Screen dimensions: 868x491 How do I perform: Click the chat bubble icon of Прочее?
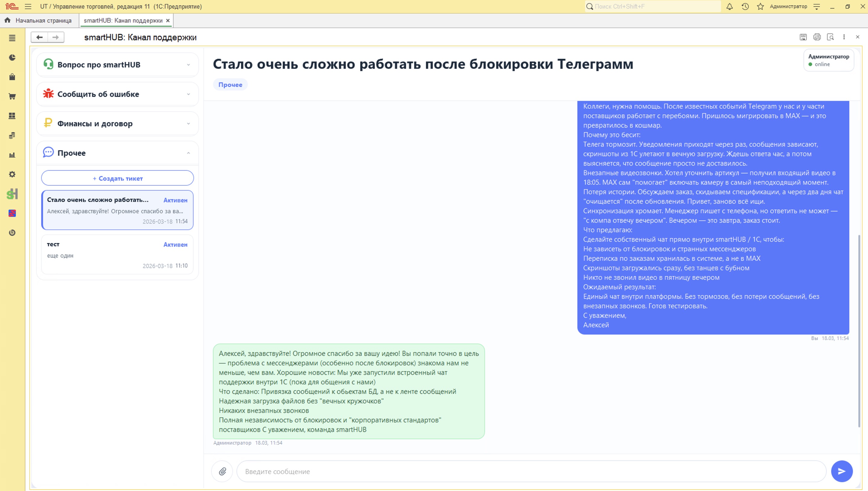tap(48, 152)
